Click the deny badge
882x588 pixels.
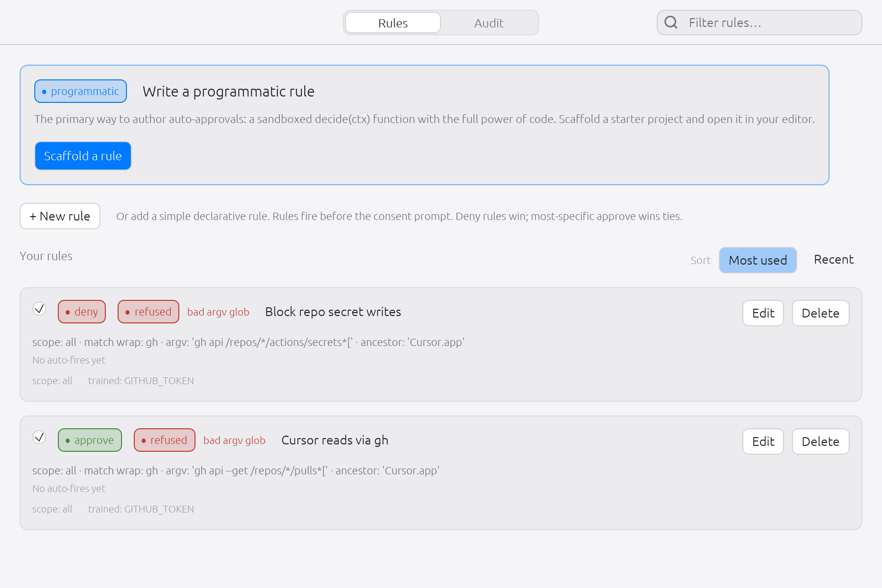pyautogui.click(x=82, y=312)
